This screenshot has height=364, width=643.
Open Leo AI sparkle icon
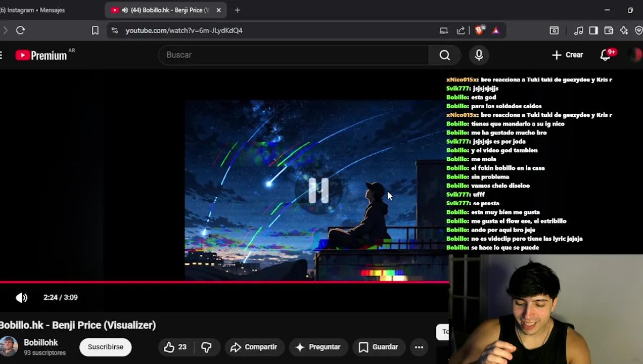coord(624,30)
